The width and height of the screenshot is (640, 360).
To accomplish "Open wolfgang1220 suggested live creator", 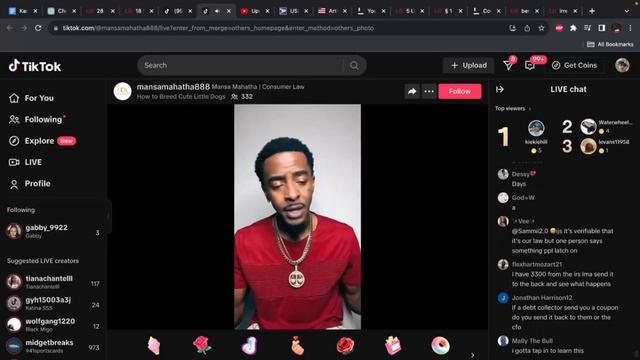I will pos(54,324).
